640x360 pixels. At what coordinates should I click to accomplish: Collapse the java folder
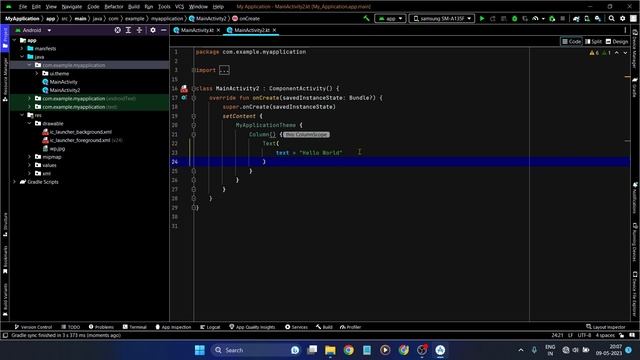[22, 57]
